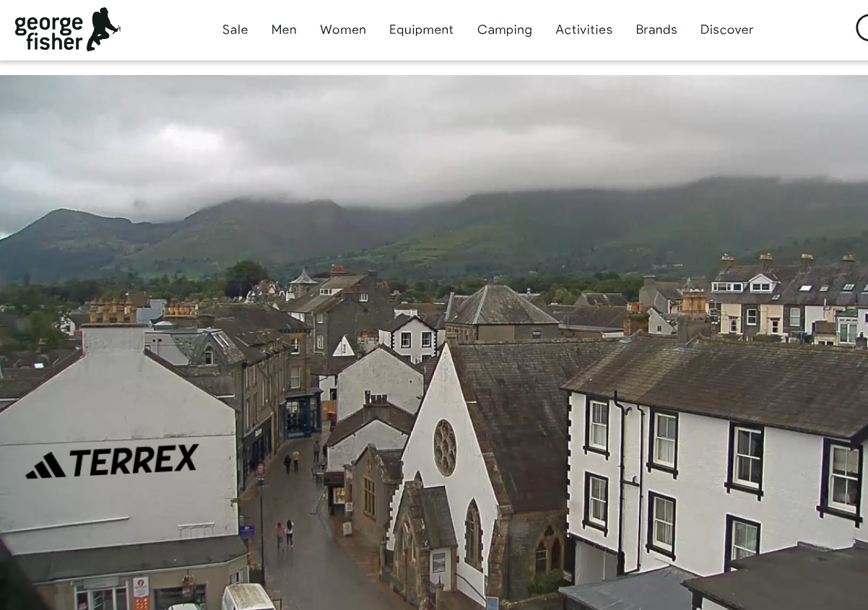
Task: Expand the Equipment navigation menu
Action: point(421,30)
